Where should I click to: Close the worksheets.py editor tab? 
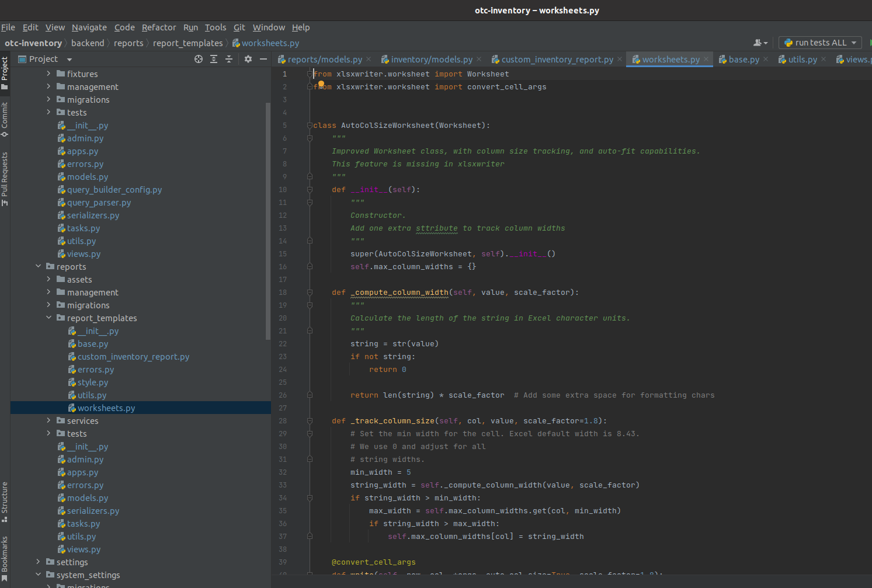point(706,59)
